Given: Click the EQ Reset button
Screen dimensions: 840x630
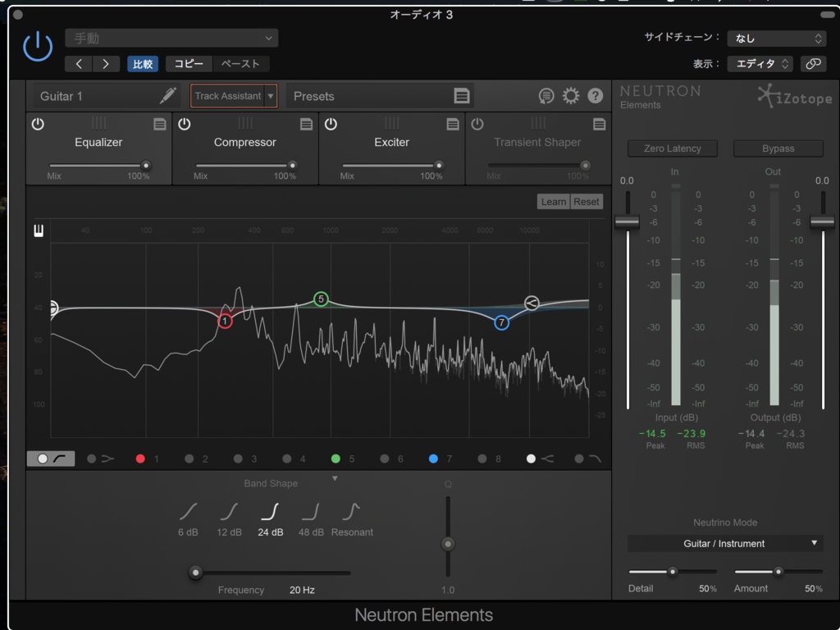Looking at the screenshot, I should point(586,202).
